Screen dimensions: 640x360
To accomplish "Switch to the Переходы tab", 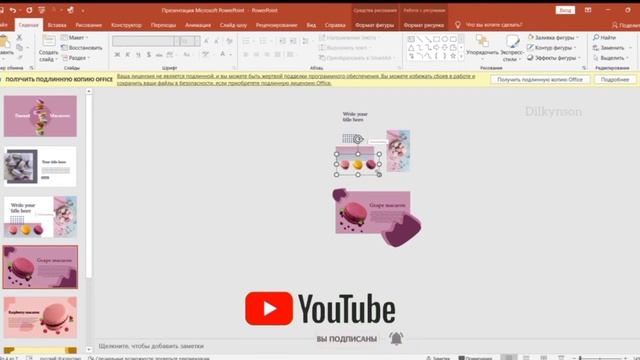I will [163, 25].
